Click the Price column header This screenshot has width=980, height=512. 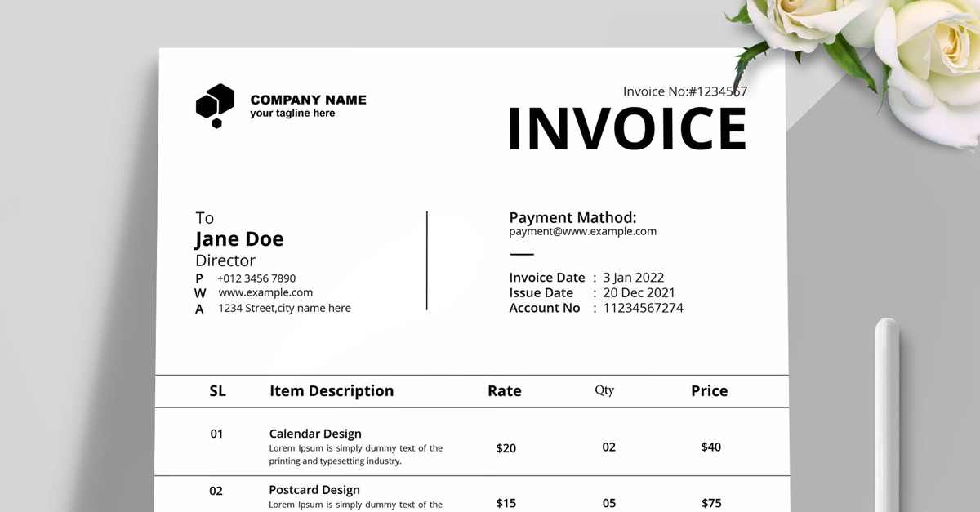[710, 391]
